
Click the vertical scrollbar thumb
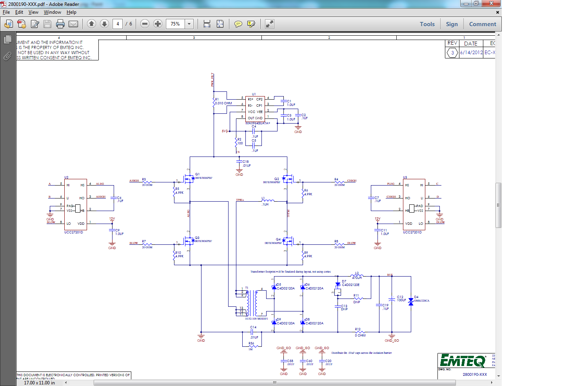pos(498,205)
